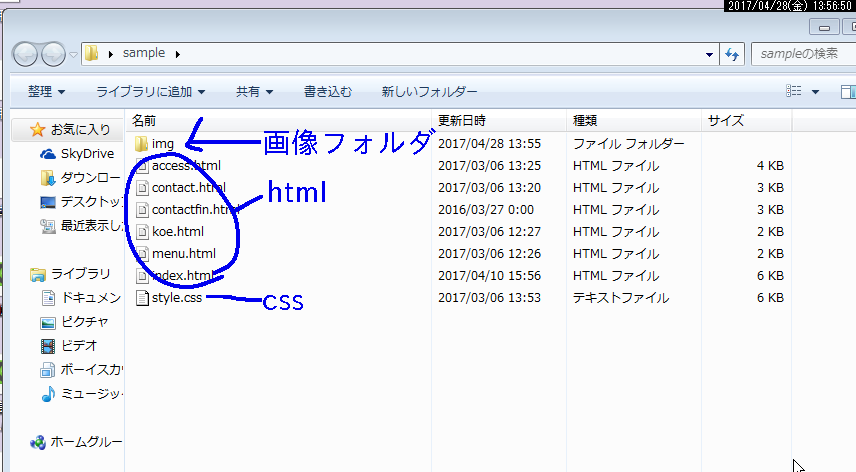Select the menu.html file name
This screenshot has width=856, height=472.
coord(184,254)
